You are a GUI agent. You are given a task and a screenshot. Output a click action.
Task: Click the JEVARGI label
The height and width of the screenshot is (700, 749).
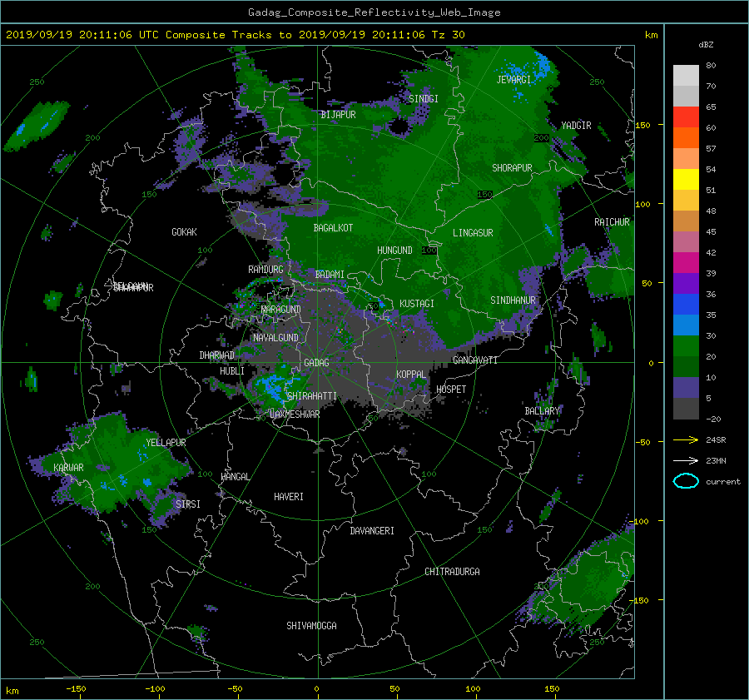click(x=513, y=80)
